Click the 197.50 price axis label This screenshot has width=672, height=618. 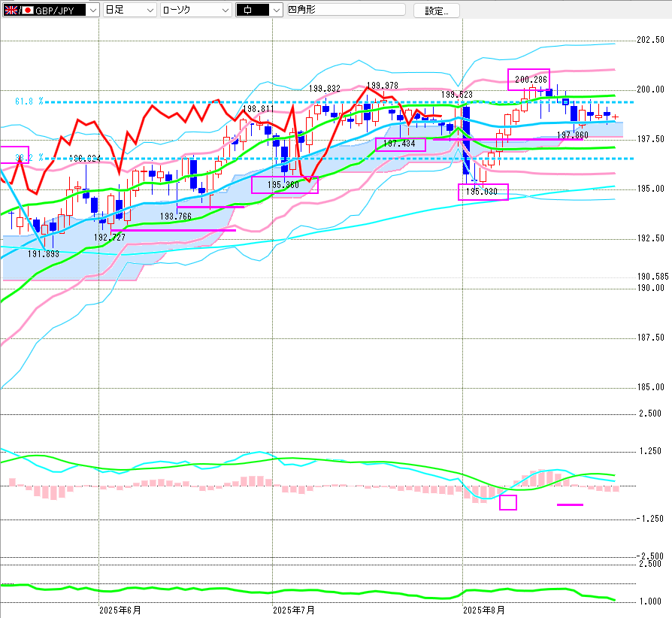click(650, 139)
